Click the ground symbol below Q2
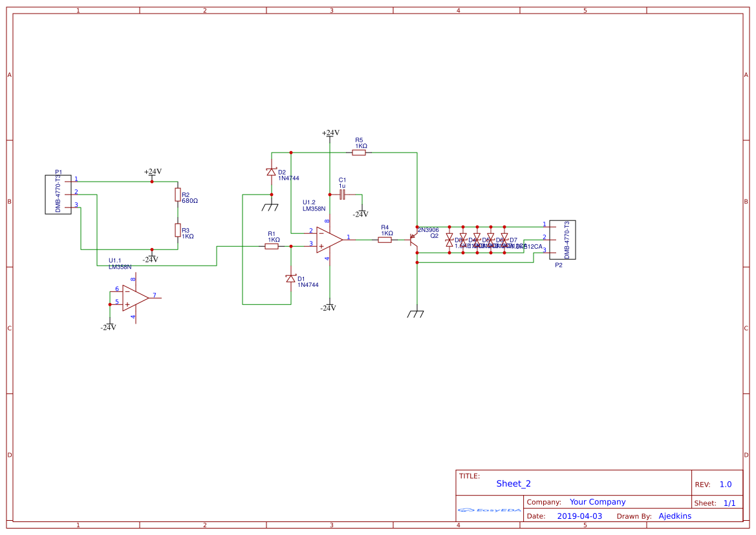This screenshot has width=756, height=535. pyautogui.click(x=418, y=315)
